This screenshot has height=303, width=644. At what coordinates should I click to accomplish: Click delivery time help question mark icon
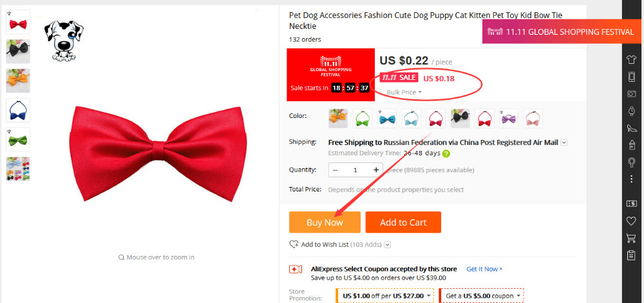tap(446, 153)
